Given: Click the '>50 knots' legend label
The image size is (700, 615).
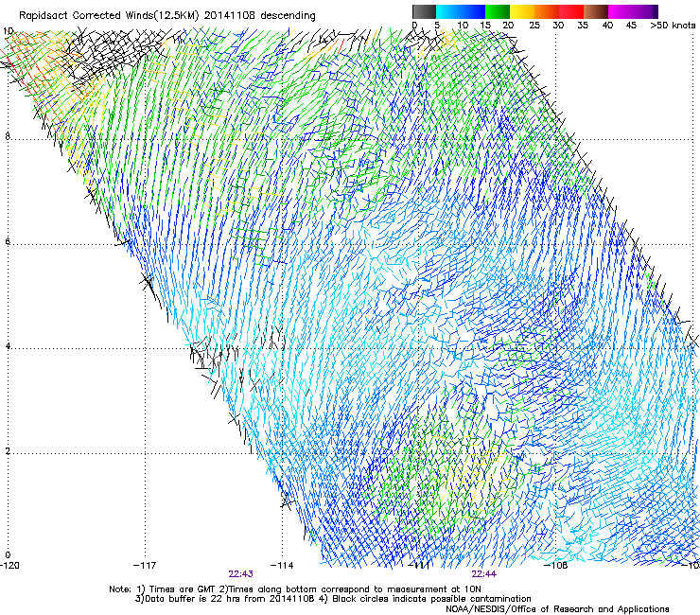Looking at the screenshot, I should (673, 26).
